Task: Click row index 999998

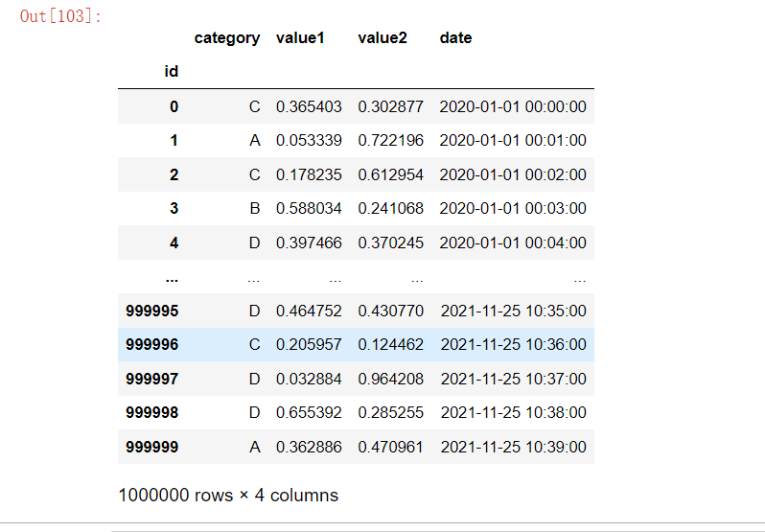Action: pyautogui.click(x=151, y=412)
